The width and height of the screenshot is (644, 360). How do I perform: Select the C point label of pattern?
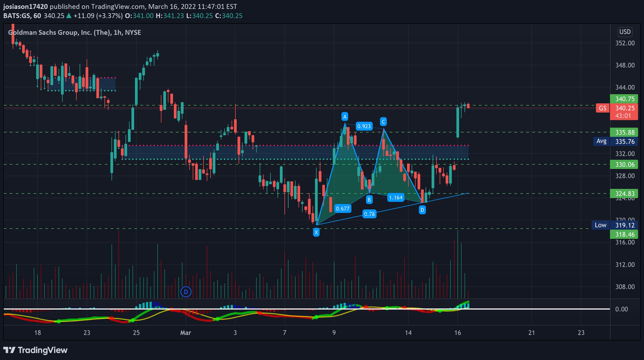click(383, 122)
